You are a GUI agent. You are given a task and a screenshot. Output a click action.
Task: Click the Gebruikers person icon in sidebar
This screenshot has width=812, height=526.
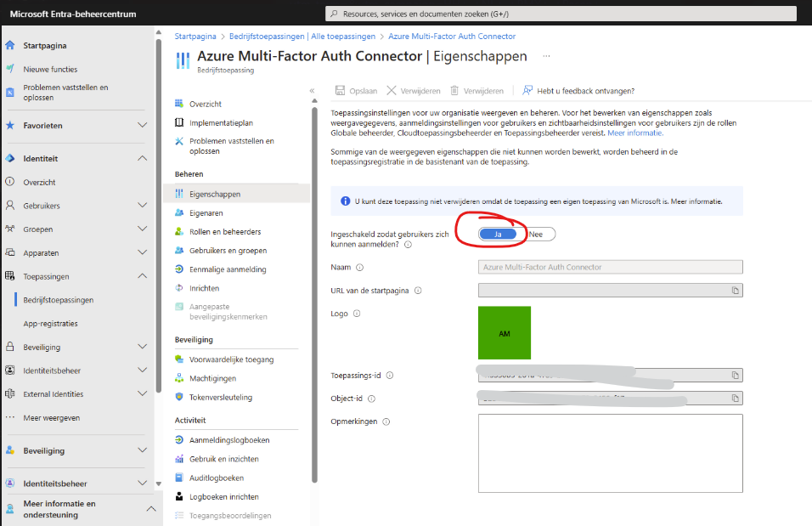[x=10, y=206]
